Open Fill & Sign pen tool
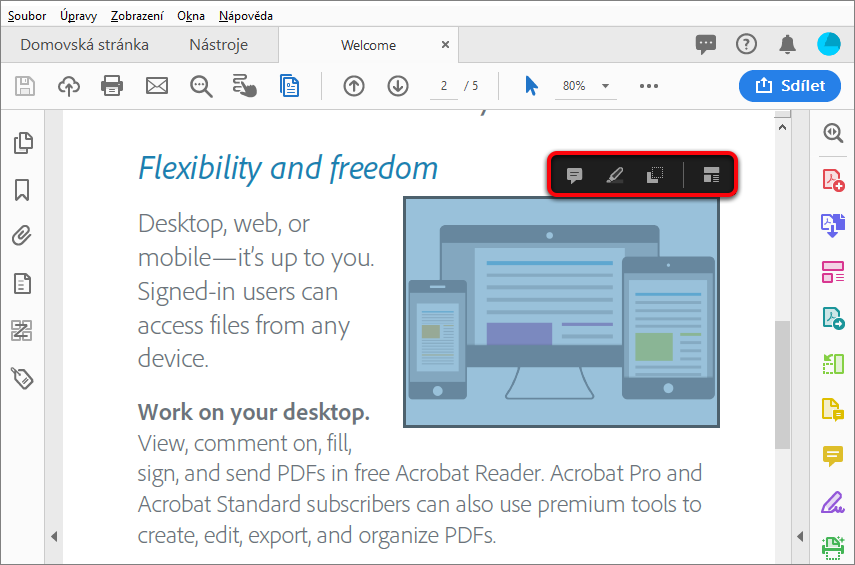Image resolution: width=855 pixels, height=565 pixels. click(833, 502)
